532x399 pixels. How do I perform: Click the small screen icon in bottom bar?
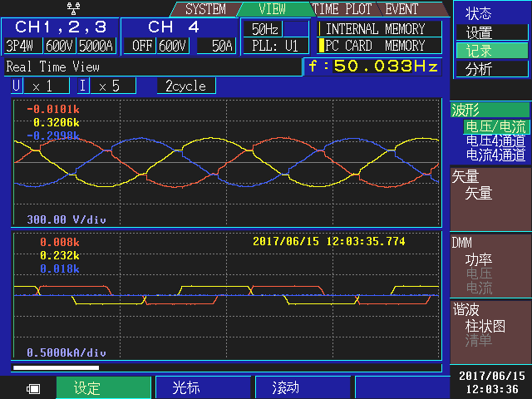click(x=33, y=388)
